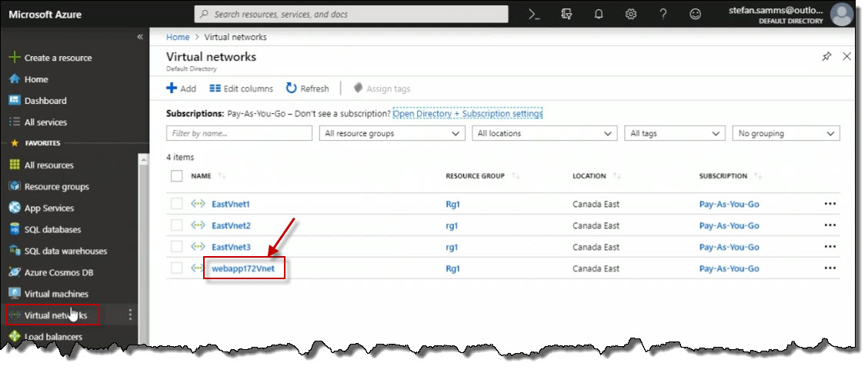Open portal settings gear
The image size is (868, 373).
(630, 15)
